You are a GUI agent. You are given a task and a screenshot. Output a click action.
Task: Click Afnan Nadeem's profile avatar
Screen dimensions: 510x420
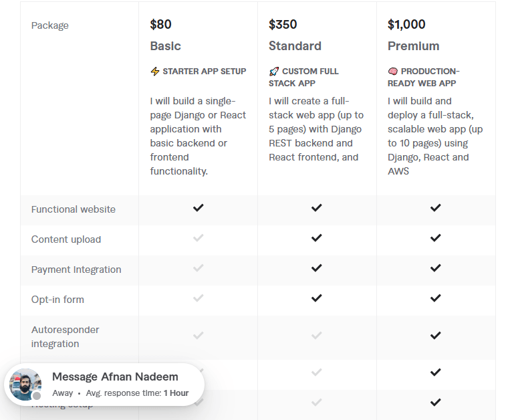(x=25, y=385)
